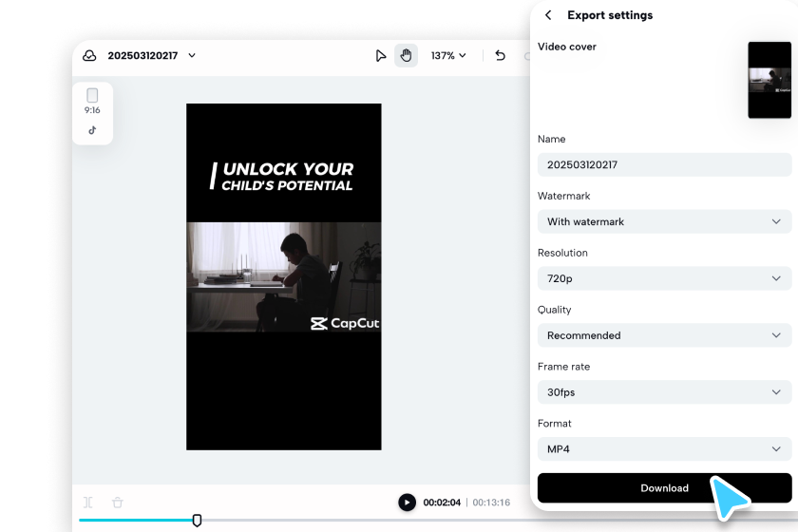Select the UNLOCK YOUR CHILD'S POTENTIAL text
Screen dimensions: 798x532
click(x=282, y=176)
